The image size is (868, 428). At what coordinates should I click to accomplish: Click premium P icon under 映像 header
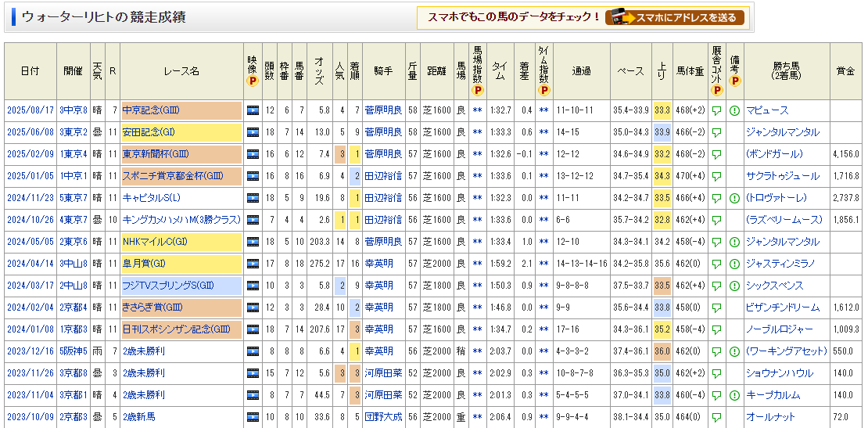[253, 80]
